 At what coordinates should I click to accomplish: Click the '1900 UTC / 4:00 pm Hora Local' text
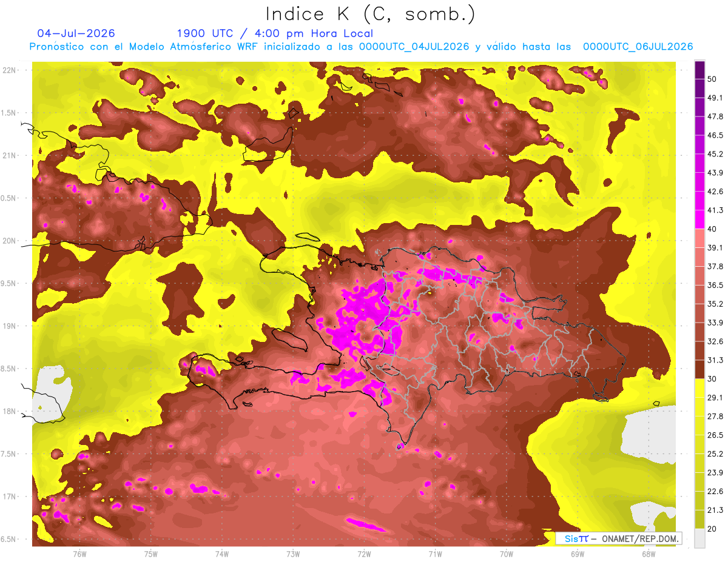click(275, 33)
